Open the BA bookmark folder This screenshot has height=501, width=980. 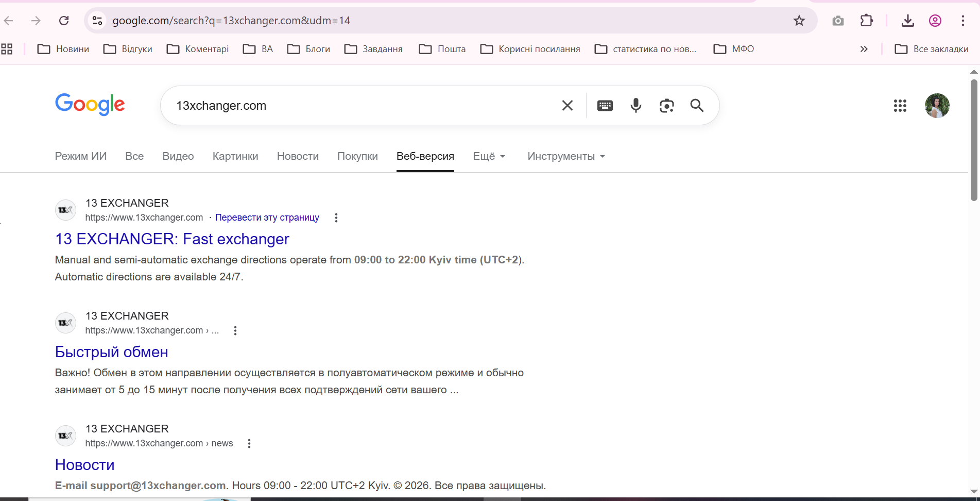pos(258,49)
